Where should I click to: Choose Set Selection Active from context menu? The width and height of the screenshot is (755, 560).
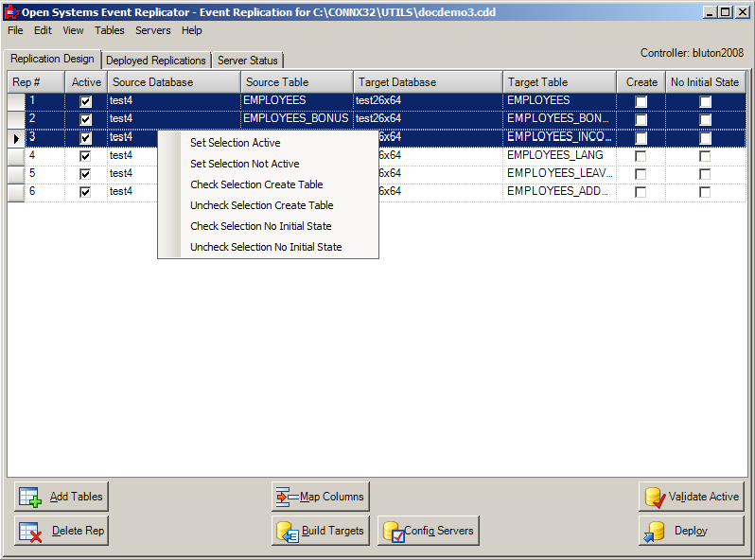coord(268,143)
